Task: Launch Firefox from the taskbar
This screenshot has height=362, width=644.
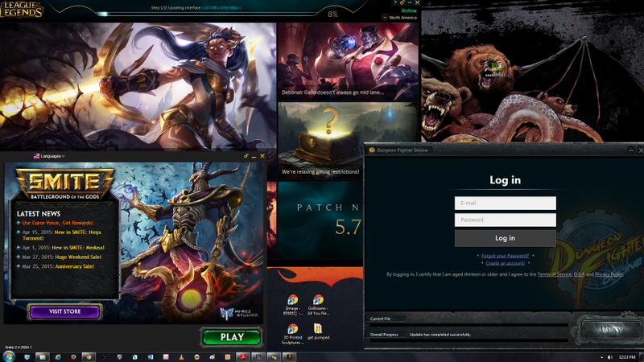Action: click(73, 357)
